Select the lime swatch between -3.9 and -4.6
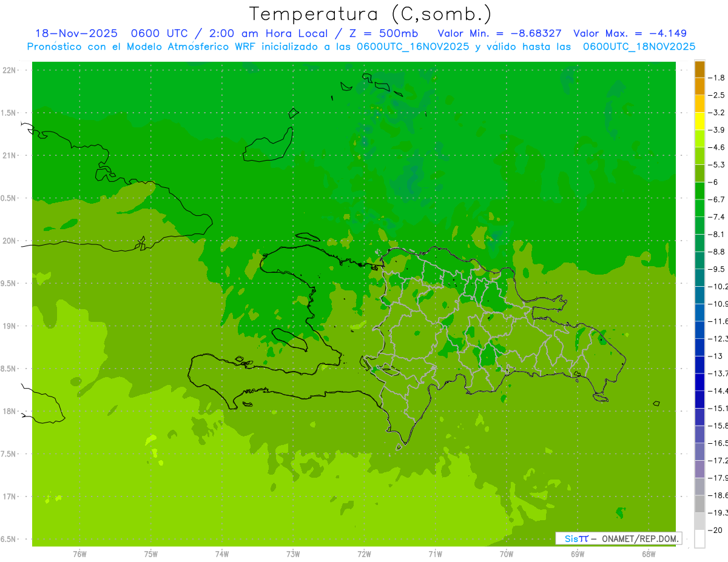The image size is (728, 562). [699, 138]
